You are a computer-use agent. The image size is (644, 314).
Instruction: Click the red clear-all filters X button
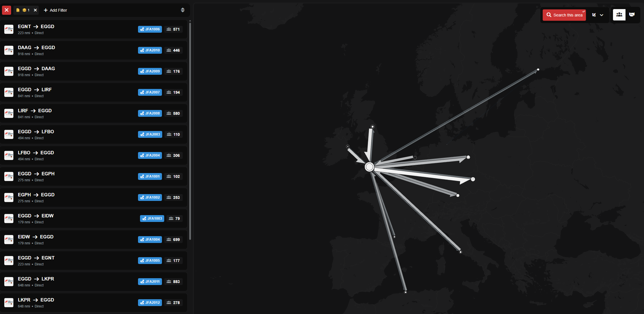[7, 10]
